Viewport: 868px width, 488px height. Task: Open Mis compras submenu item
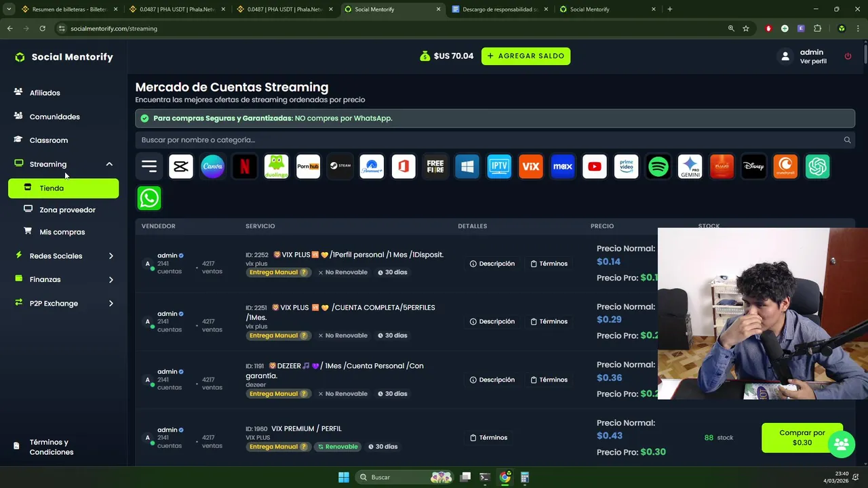[x=62, y=232]
